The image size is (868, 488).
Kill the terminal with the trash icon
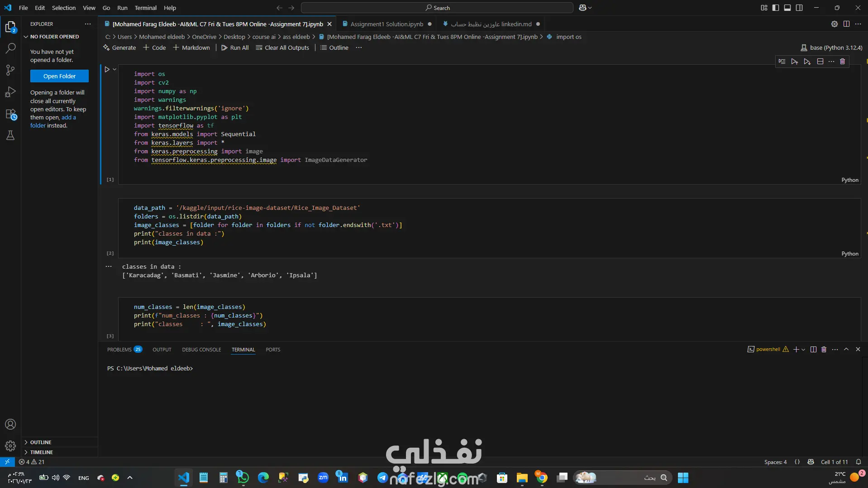(x=824, y=350)
